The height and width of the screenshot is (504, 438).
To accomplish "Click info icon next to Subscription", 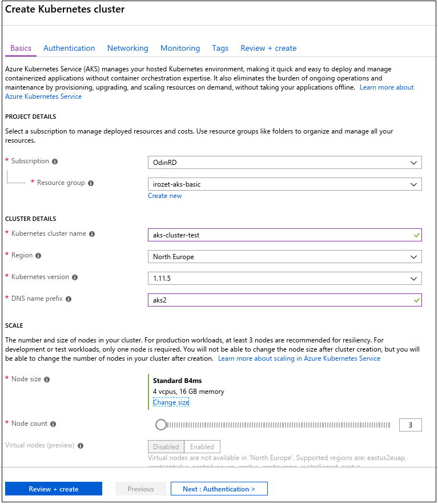I will (55, 162).
